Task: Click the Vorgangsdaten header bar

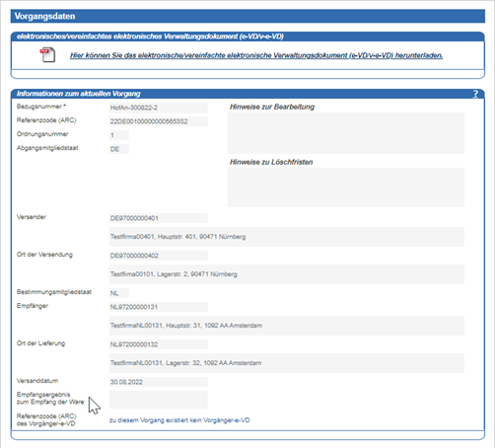Action: (x=247, y=16)
